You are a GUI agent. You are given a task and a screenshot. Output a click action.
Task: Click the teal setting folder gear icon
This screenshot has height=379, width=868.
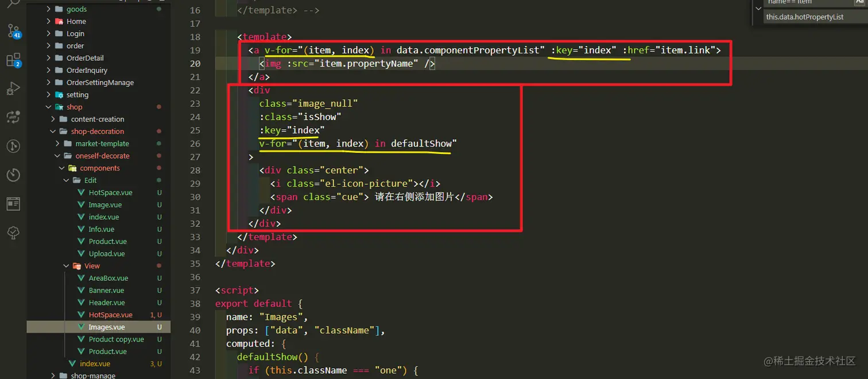click(x=59, y=95)
